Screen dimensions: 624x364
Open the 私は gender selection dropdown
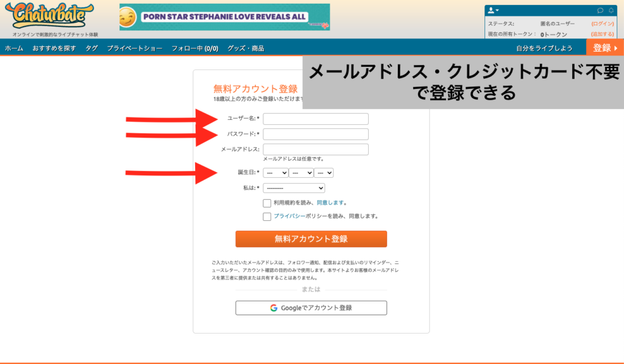tap(294, 187)
